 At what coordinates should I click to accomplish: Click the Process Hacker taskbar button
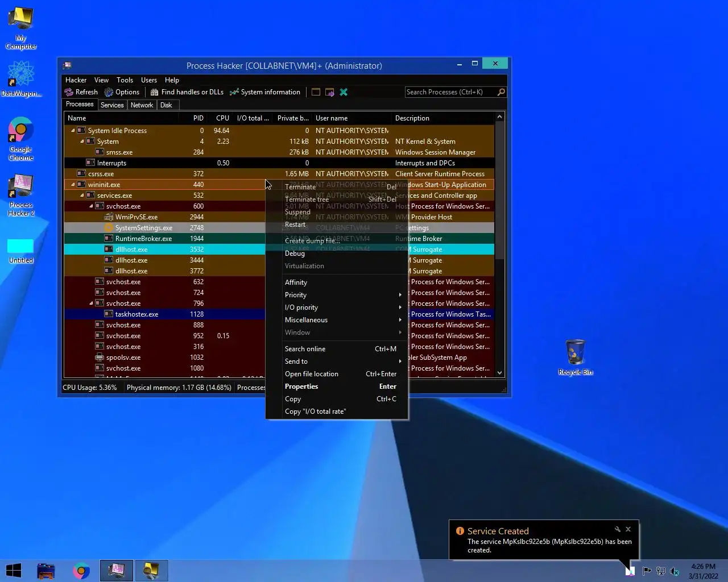click(117, 571)
